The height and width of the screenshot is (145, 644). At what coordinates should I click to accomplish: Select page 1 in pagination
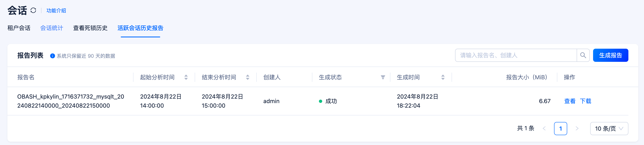560,129
